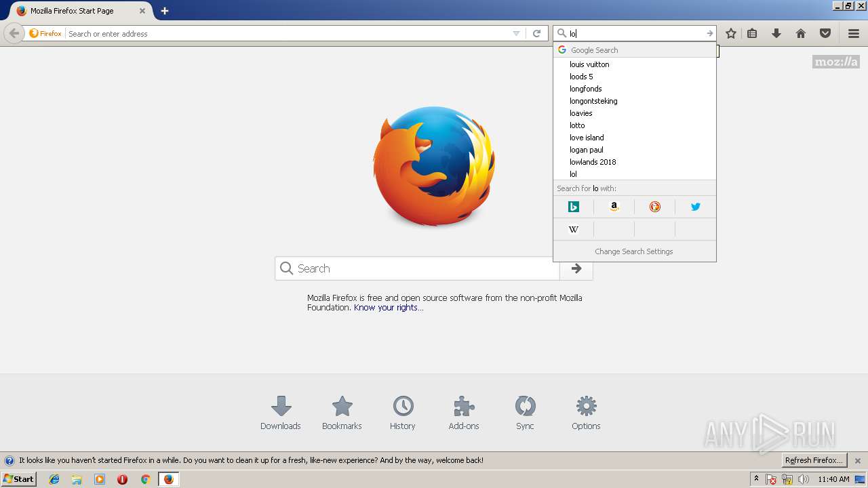
Task: Choose the 'loavies' suggestion
Action: point(635,113)
